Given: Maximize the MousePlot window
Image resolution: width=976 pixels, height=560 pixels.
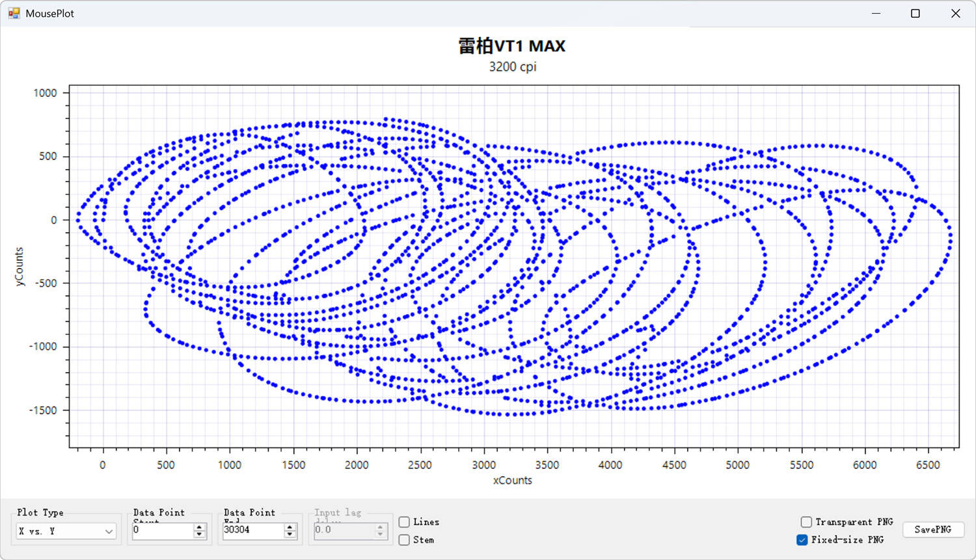Looking at the screenshot, I should pos(915,13).
